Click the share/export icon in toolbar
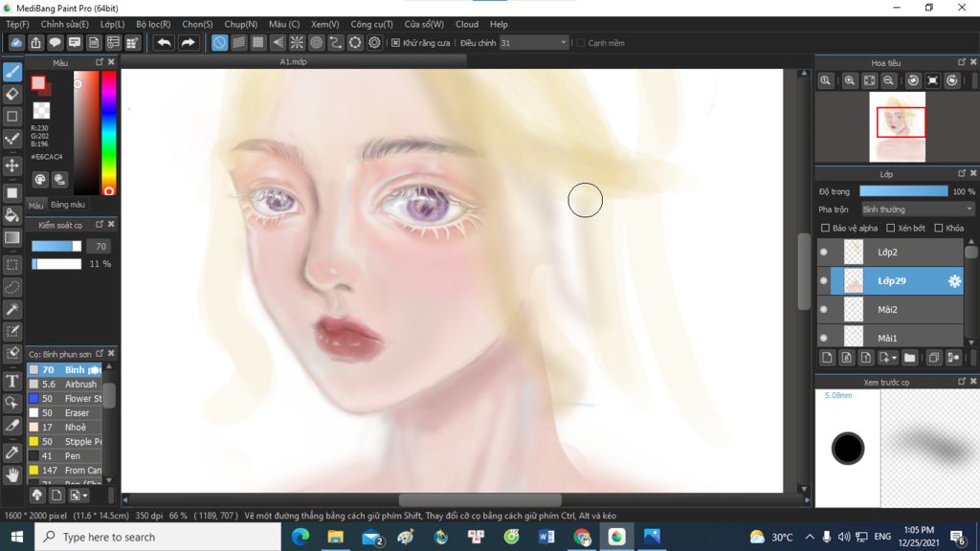This screenshot has width=980, height=551. (x=35, y=42)
